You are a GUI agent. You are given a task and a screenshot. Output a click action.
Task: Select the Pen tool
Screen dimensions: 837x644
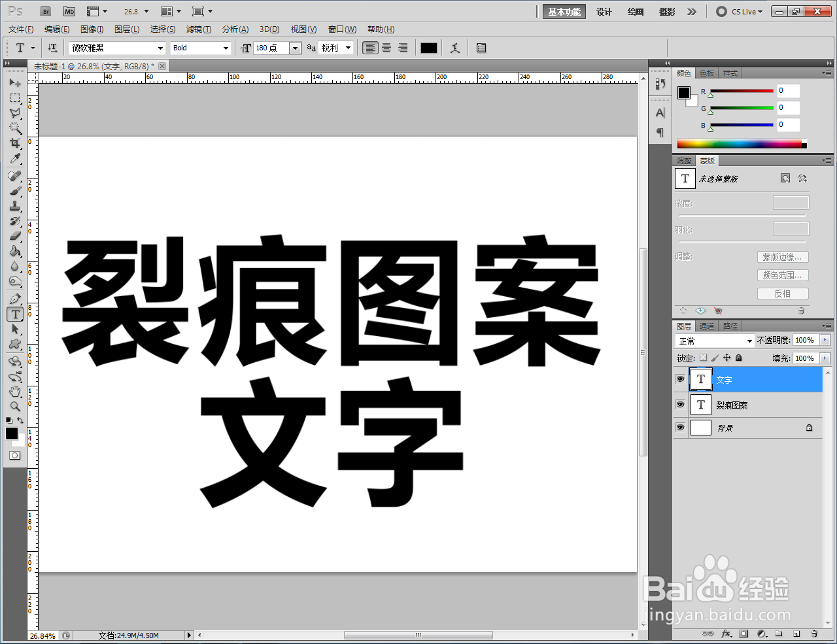tap(15, 297)
